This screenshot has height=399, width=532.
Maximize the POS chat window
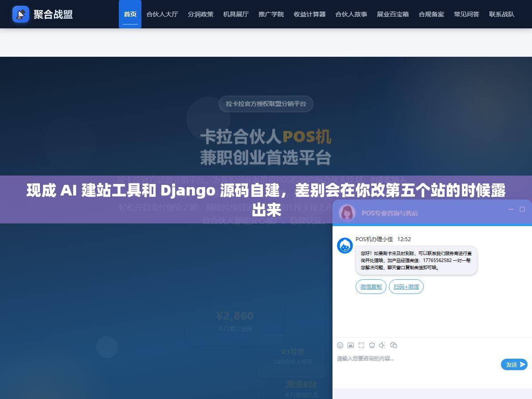click(x=522, y=209)
